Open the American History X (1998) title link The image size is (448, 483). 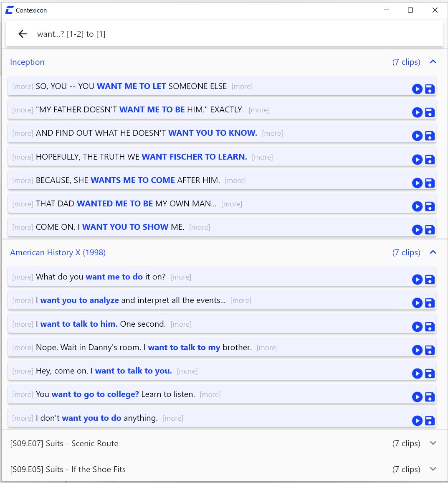[x=58, y=253]
